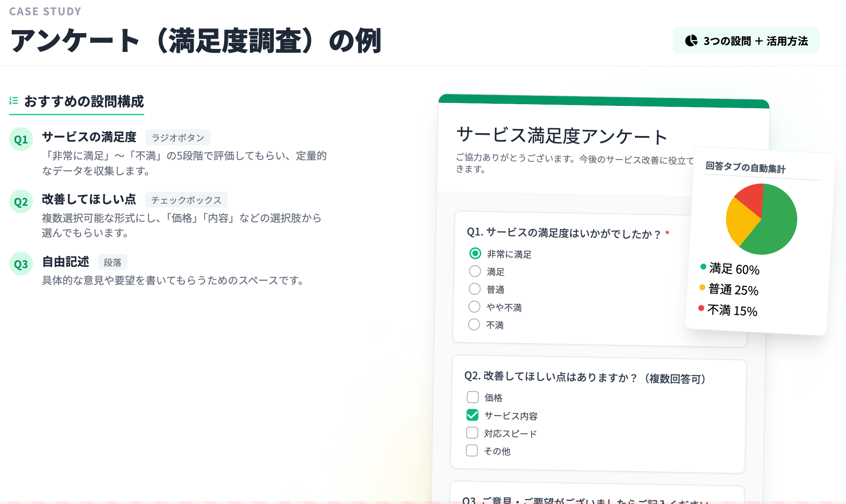The width and height of the screenshot is (846, 504).
Task: Select the やや不満 radio option
Action: 474,306
